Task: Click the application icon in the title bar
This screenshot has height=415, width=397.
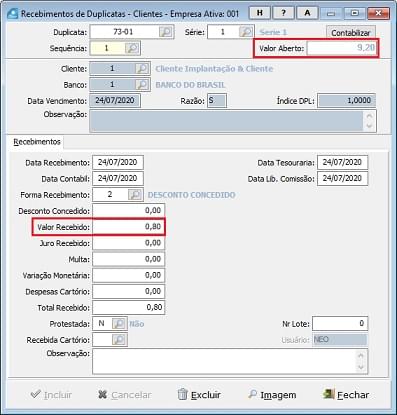Action: click(13, 14)
